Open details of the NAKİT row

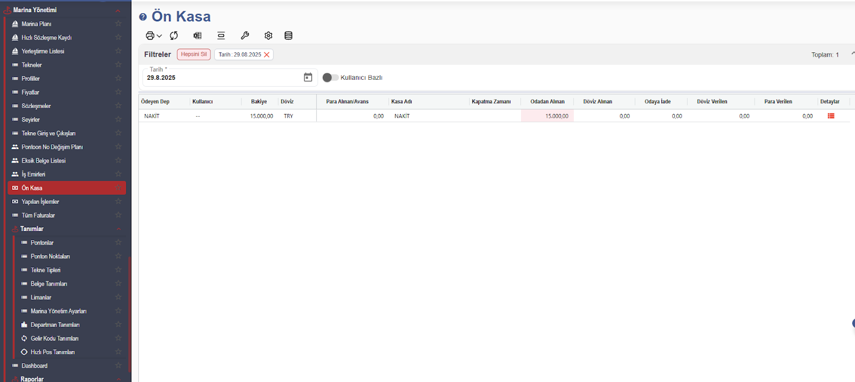pos(831,116)
